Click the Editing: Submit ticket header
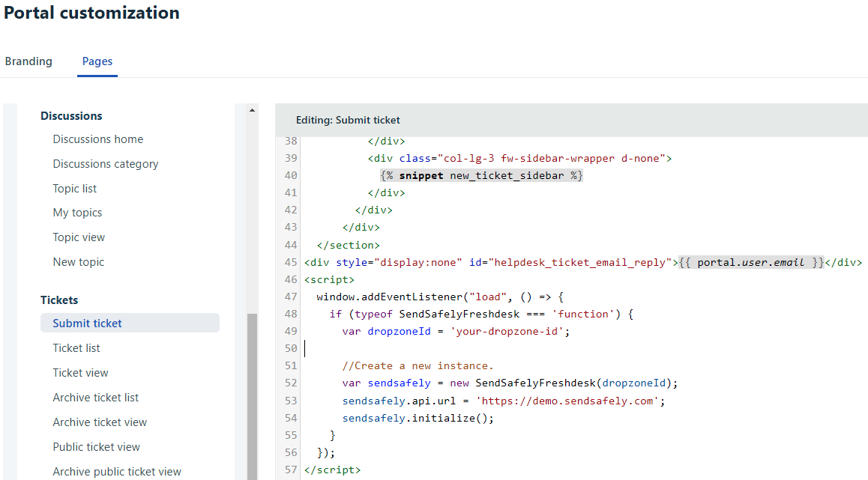 coord(348,120)
